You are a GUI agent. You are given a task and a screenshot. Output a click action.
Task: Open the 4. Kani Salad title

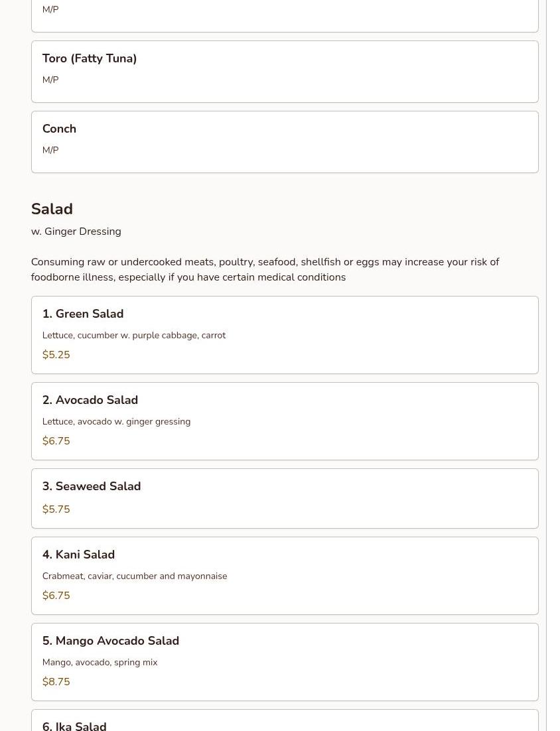(78, 555)
